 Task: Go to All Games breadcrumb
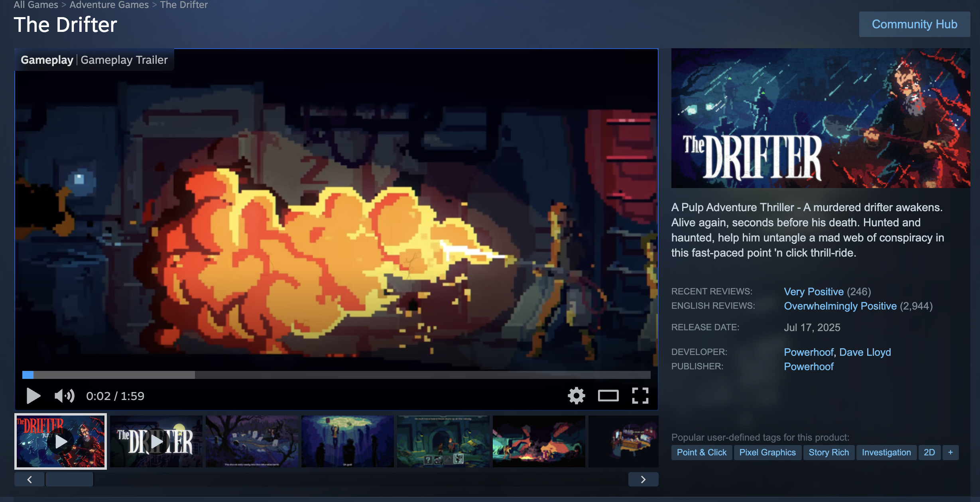(x=36, y=5)
